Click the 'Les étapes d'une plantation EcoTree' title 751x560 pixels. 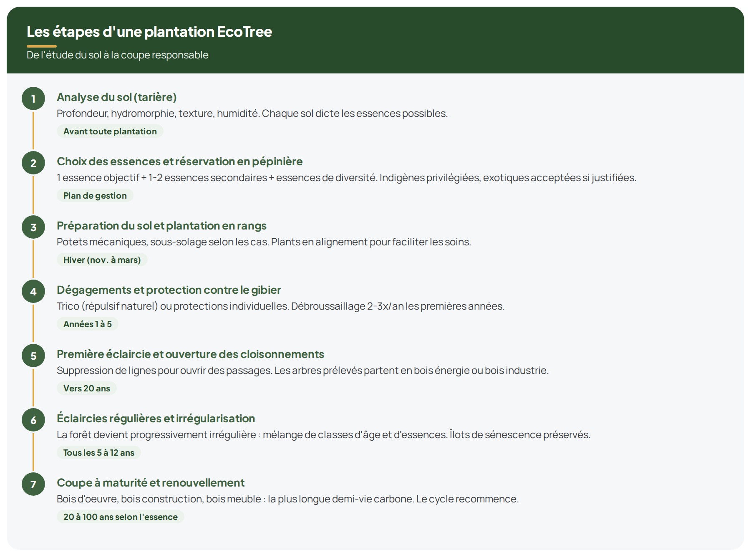pyautogui.click(x=149, y=32)
